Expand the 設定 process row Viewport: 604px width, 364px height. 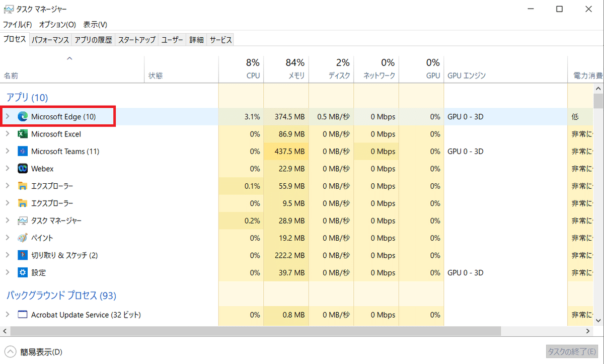(x=8, y=272)
